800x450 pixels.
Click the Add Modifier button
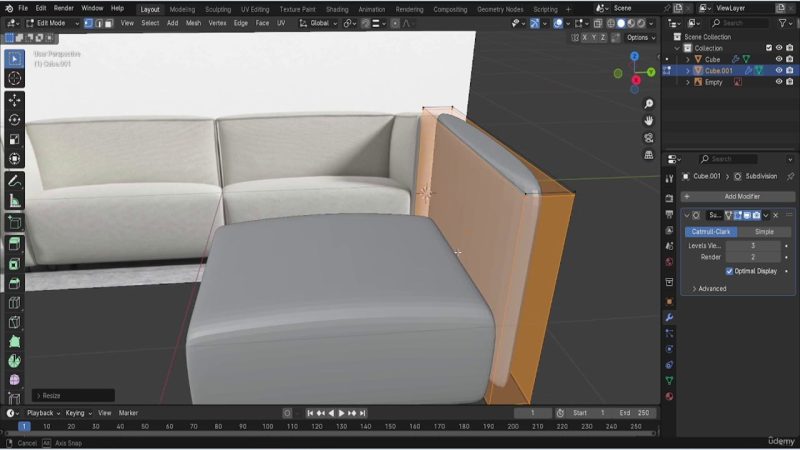[738, 197]
